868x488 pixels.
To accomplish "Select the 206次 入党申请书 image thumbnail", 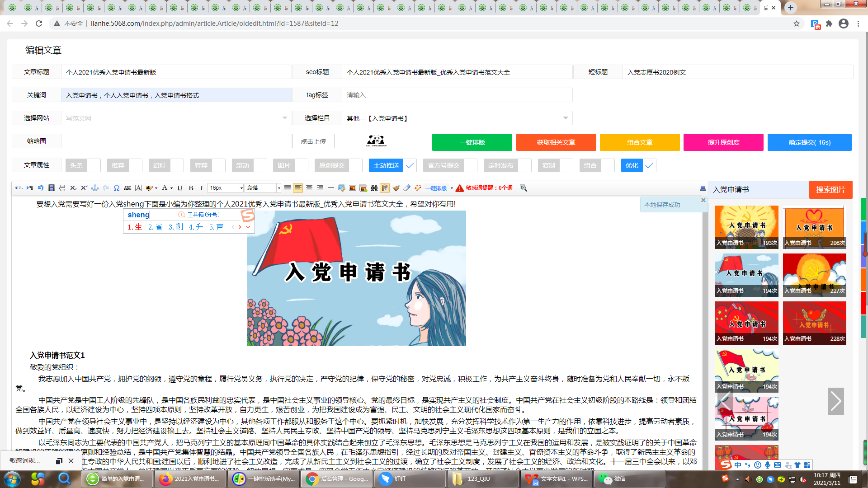I will coord(814,226).
